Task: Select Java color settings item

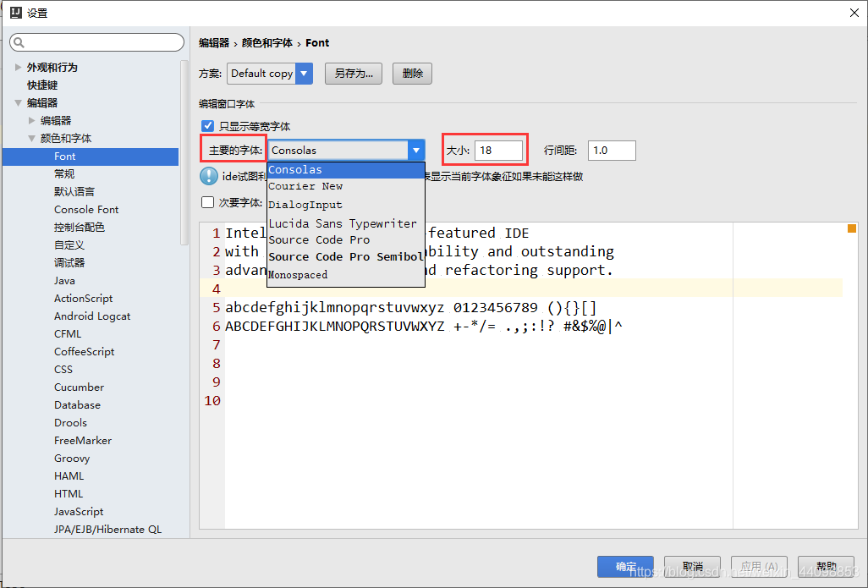Action: point(64,281)
